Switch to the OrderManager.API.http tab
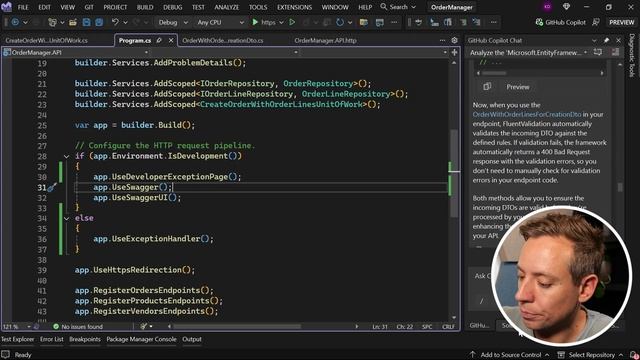This screenshot has height=360, width=640. coord(325,40)
